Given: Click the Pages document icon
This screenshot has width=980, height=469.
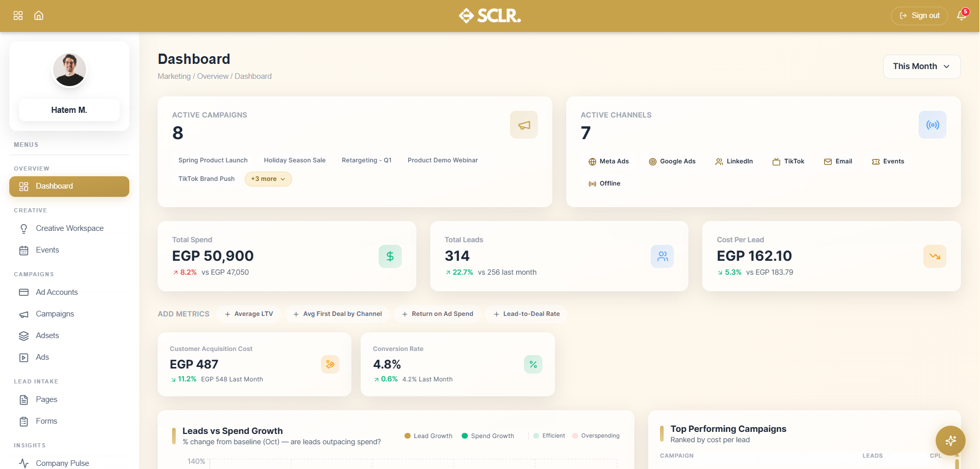Looking at the screenshot, I should pos(24,400).
